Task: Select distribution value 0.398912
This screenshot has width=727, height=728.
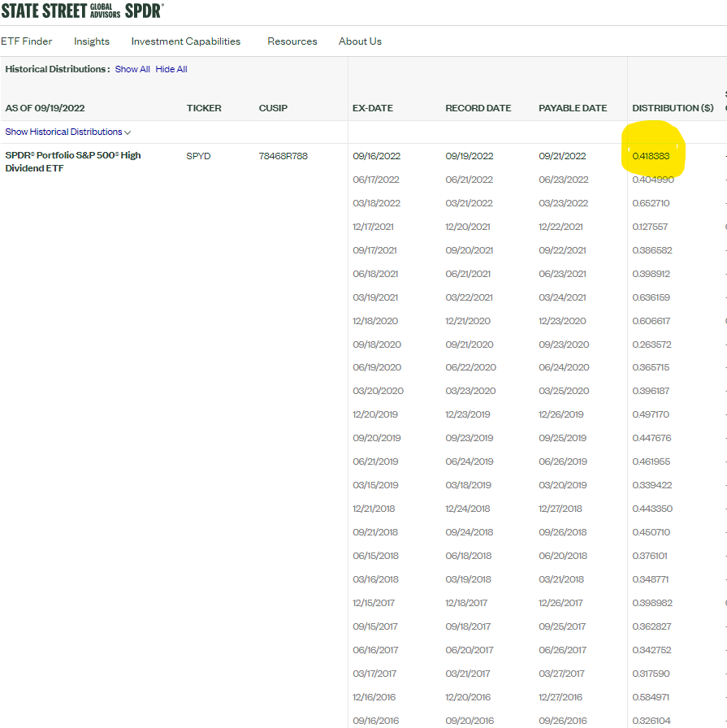Action: click(651, 274)
